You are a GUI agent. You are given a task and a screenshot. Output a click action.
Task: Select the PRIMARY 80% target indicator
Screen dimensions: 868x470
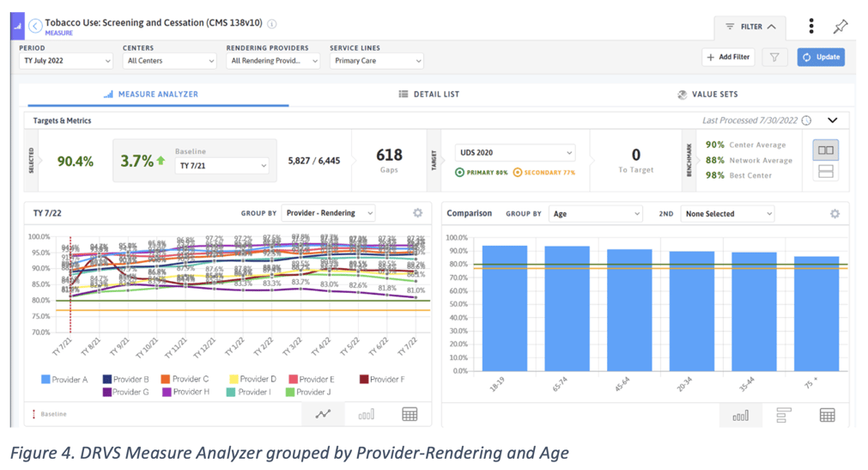(x=481, y=173)
